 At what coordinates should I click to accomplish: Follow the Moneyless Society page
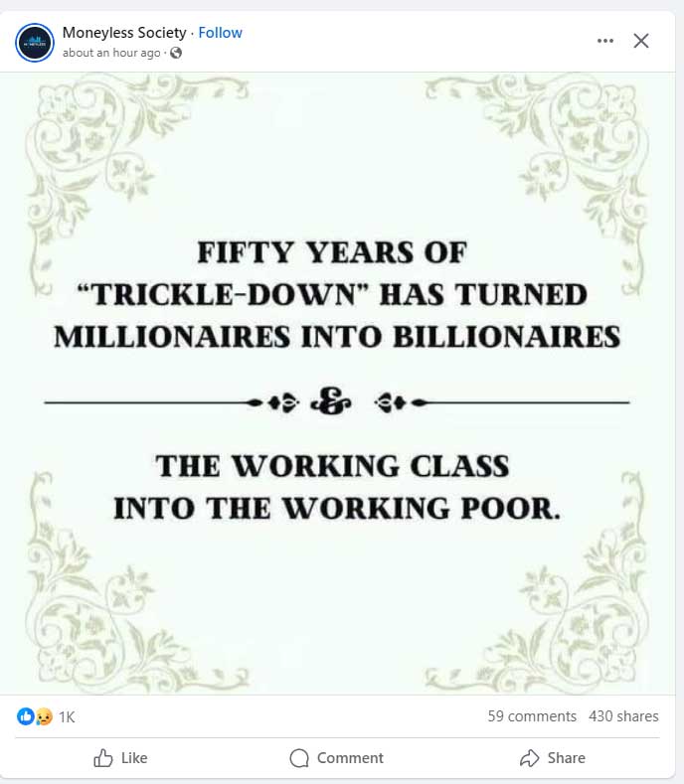point(220,33)
